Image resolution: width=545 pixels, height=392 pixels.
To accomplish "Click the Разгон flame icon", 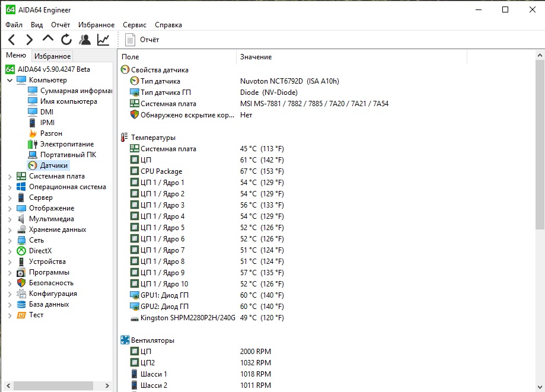I will point(33,133).
